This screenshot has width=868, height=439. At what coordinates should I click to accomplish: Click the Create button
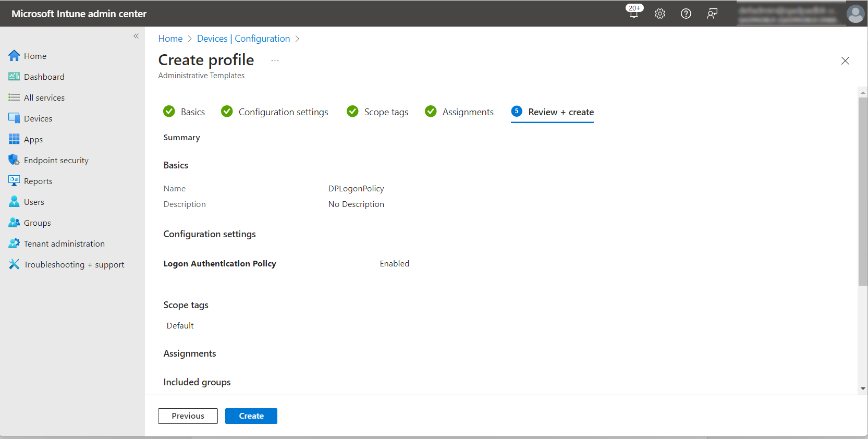tap(251, 416)
